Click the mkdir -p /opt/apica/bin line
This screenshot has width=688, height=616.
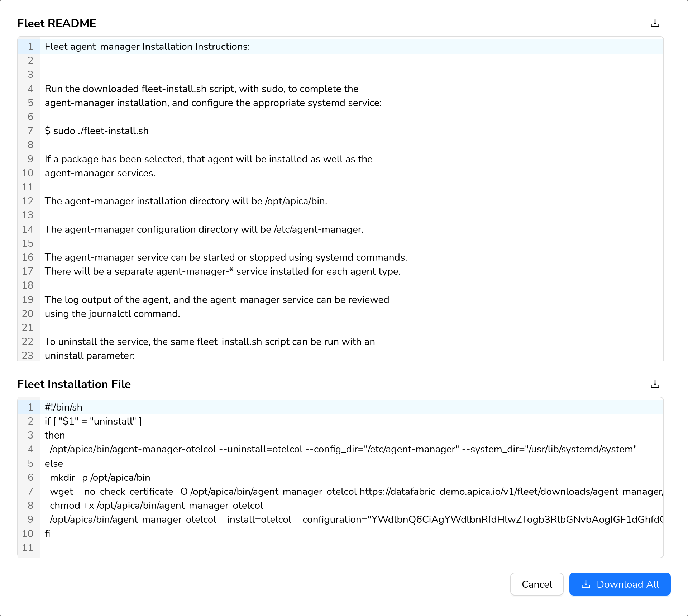point(100,478)
